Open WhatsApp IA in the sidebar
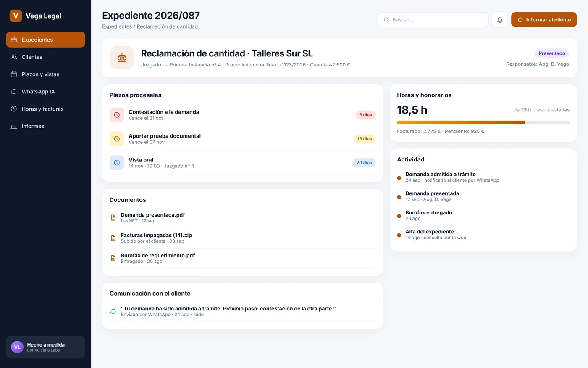This screenshot has width=588, height=368. [45, 91]
